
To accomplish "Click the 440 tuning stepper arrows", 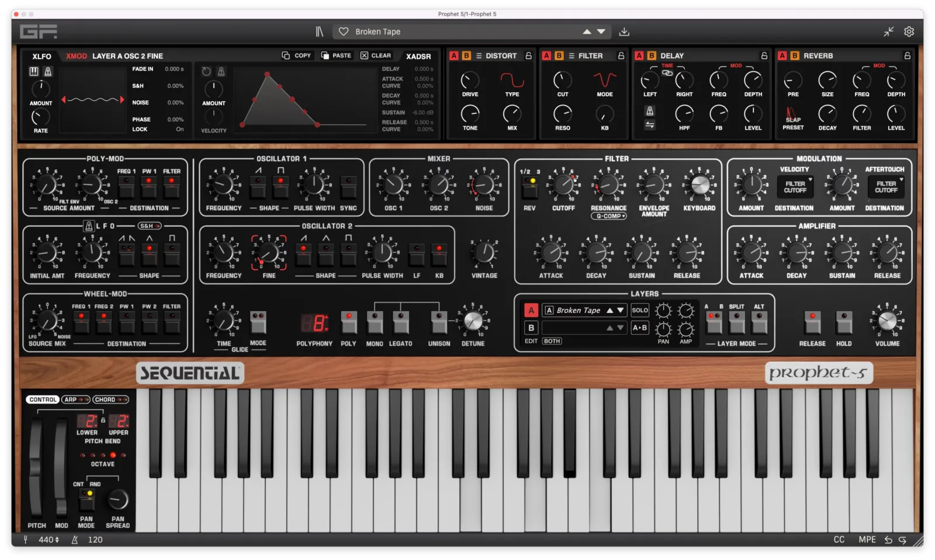I will tap(57, 540).
